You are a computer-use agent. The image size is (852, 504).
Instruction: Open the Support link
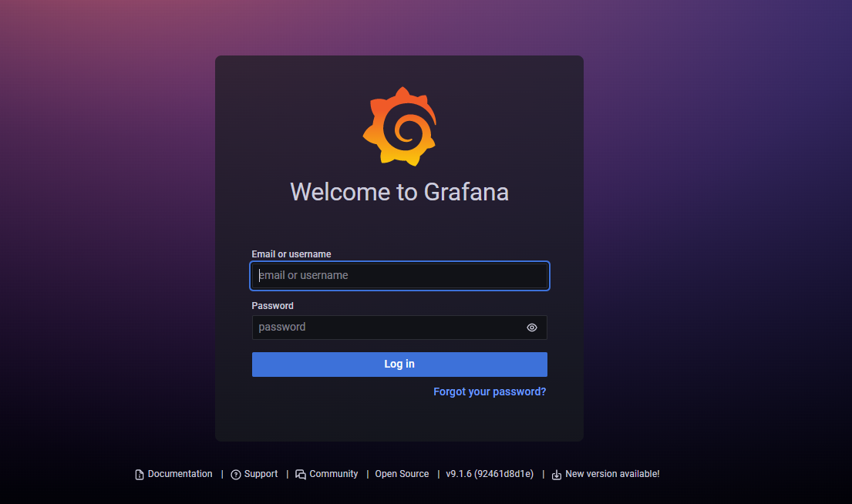(261, 474)
